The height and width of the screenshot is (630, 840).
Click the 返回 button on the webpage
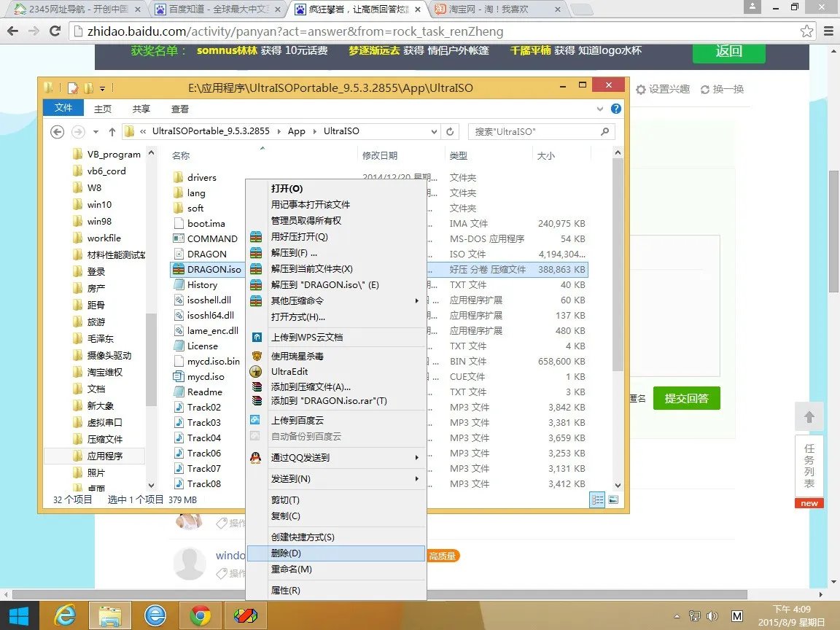pyautogui.click(x=728, y=54)
